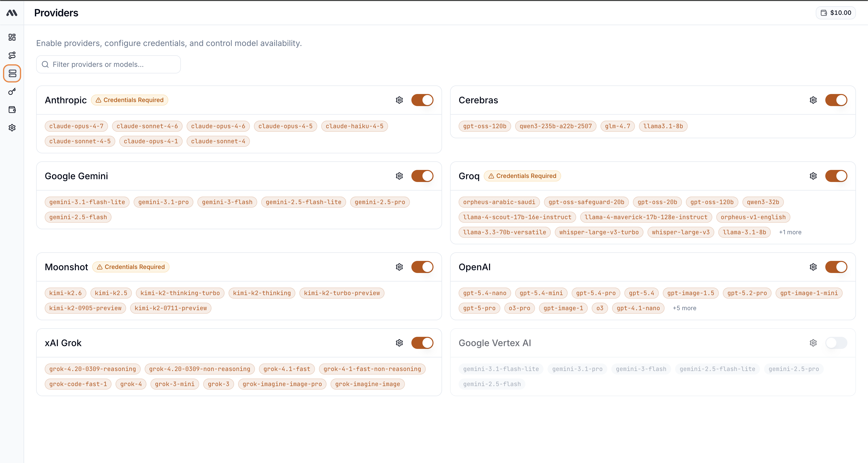
Task: Open Cerebras provider settings gear
Action: tap(813, 100)
